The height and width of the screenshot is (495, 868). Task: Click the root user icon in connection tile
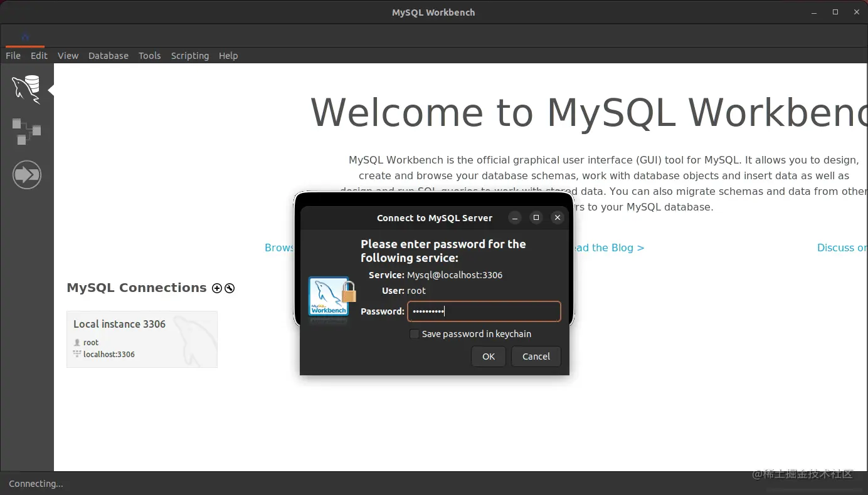[x=77, y=343]
